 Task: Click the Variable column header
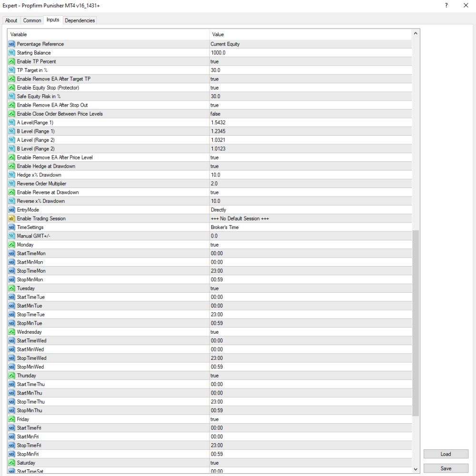[109, 34]
